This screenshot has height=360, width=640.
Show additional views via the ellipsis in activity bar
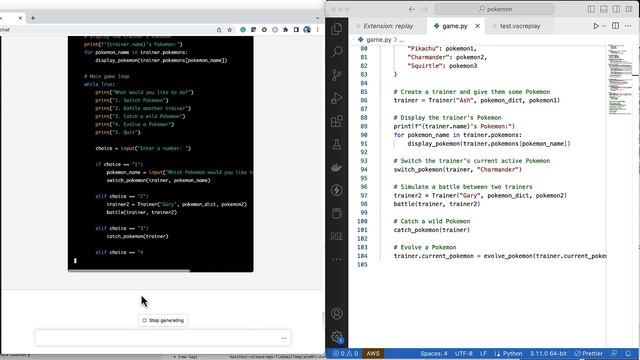coord(337,259)
